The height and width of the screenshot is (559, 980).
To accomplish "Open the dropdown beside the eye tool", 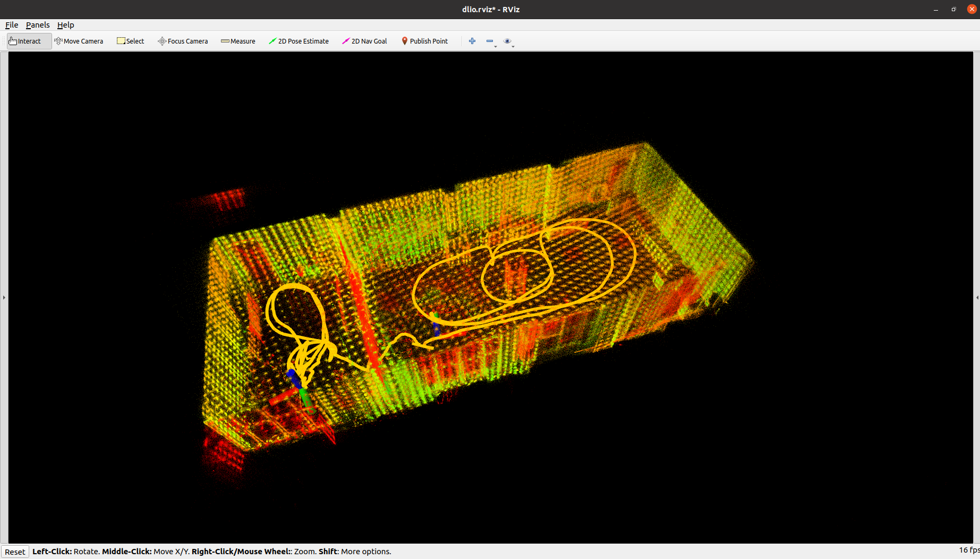I will point(513,46).
